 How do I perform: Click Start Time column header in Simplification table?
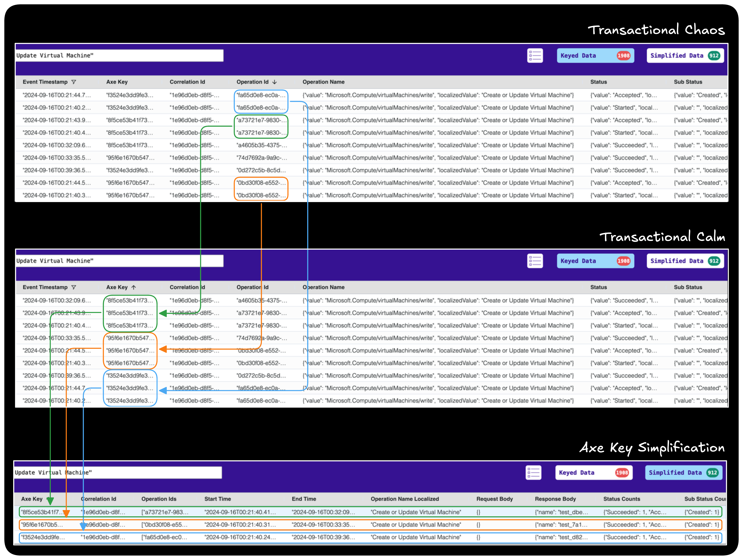pyautogui.click(x=218, y=499)
